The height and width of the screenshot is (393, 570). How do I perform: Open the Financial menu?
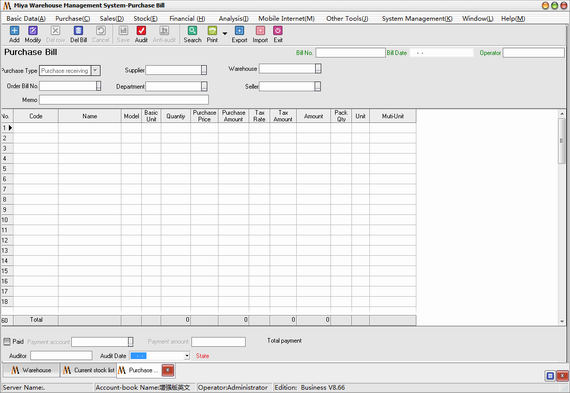point(187,19)
